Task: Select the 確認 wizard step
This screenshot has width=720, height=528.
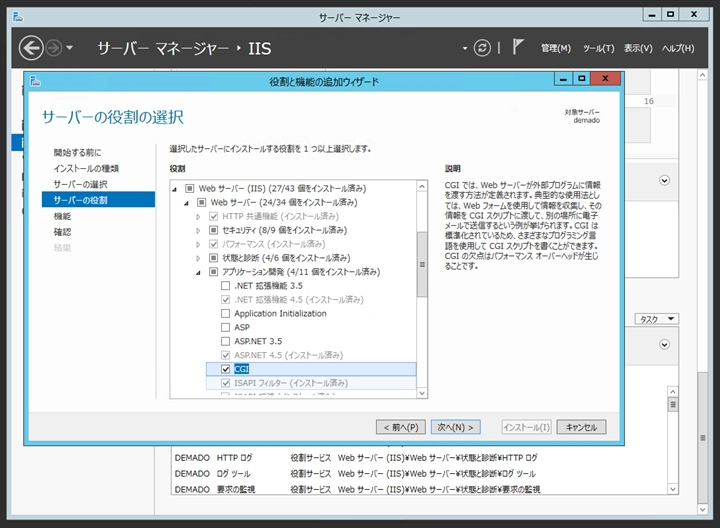Action: tap(62, 232)
